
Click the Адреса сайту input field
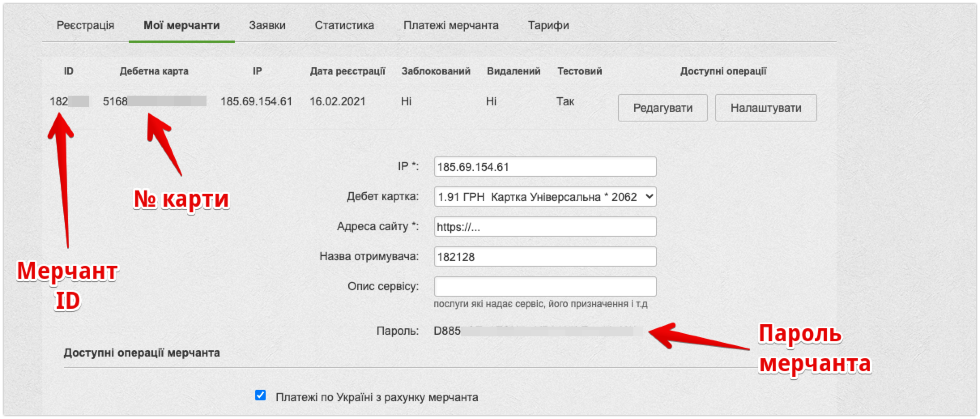tap(545, 227)
